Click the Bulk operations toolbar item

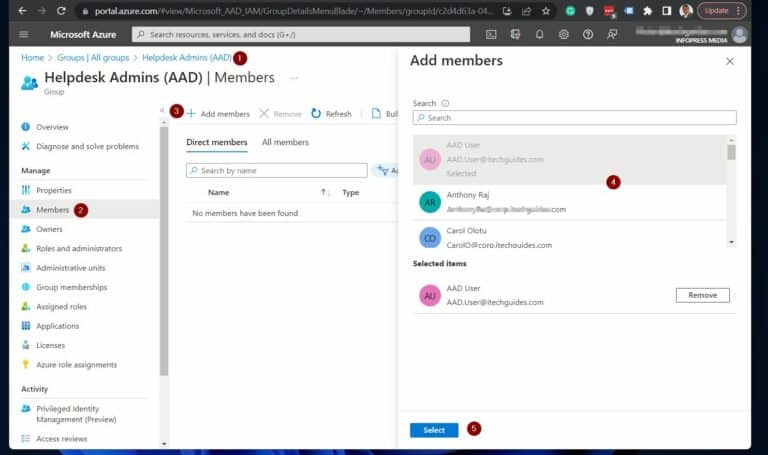384,114
